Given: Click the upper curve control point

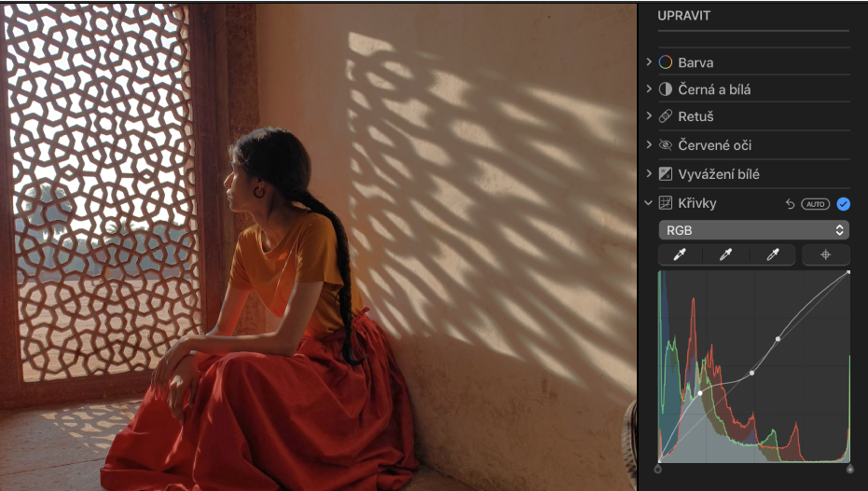Looking at the screenshot, I should click(x=778, y=339).
